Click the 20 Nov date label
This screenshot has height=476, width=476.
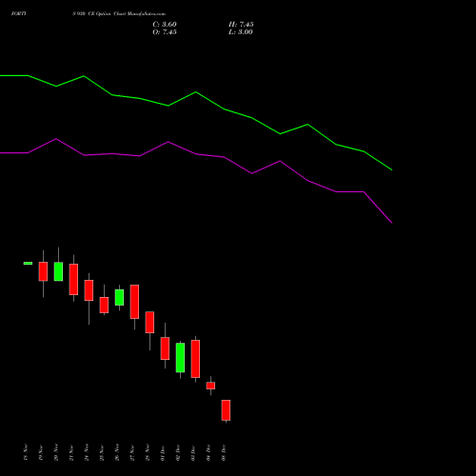click(56, 453)
